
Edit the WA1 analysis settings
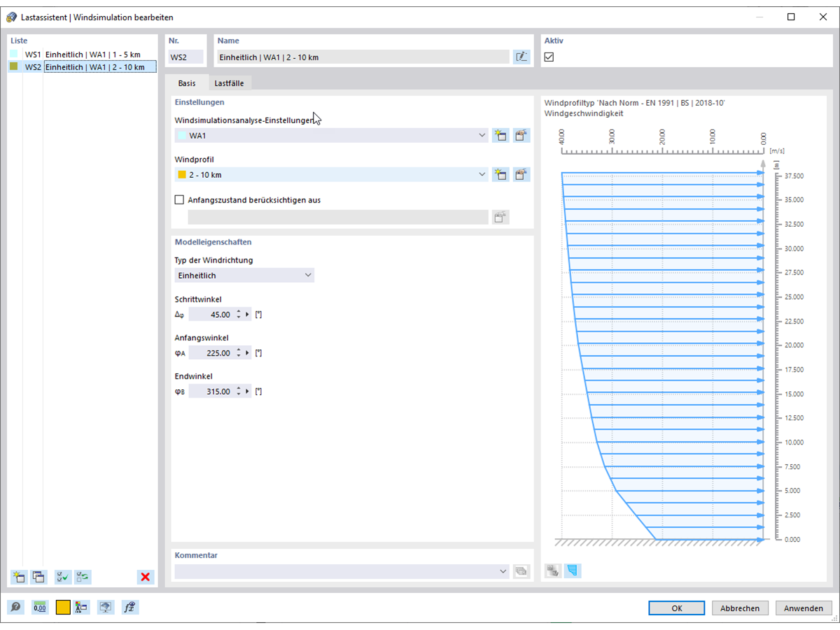(521, 136)
